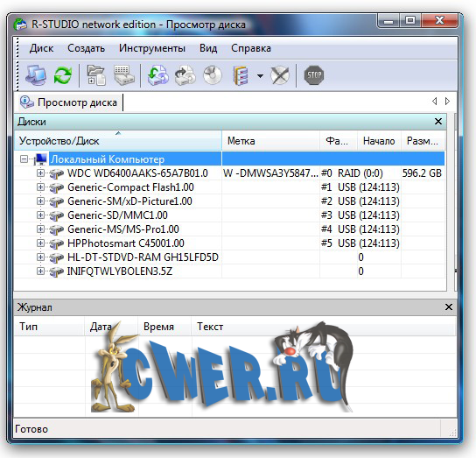The height and width of the screenshot is (458, 476).
Task: Expand the WDC WD6400AAKS drive node
Action: [x=40, y=173]
